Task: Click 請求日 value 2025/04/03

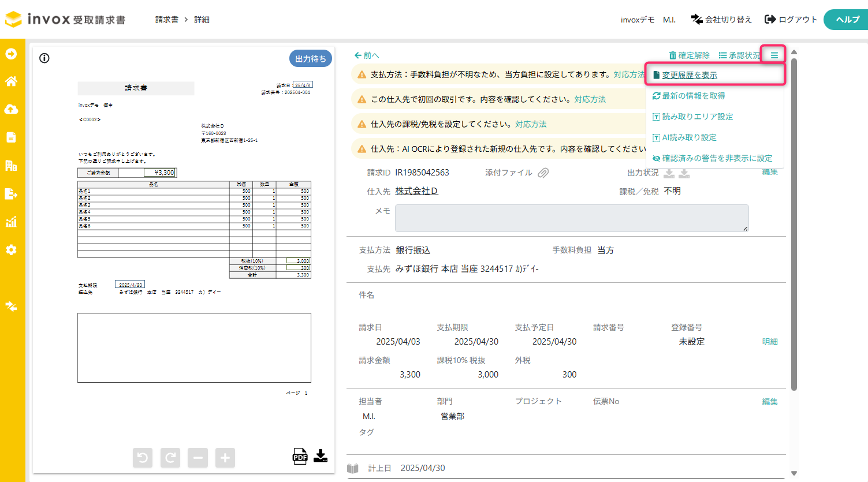Action: pyautogui.click(x=398, y=342)
